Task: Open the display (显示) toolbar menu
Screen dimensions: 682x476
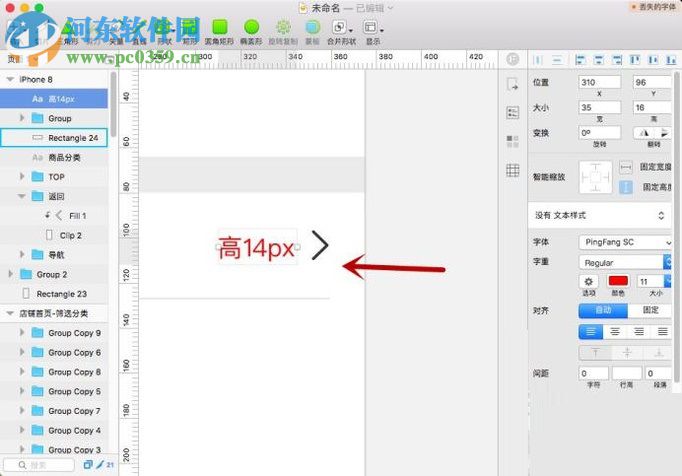Action: coord(373,31)
